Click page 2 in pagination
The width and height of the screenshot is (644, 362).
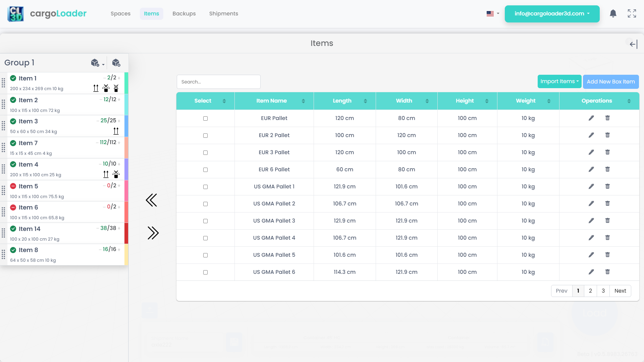click(590, 291)
